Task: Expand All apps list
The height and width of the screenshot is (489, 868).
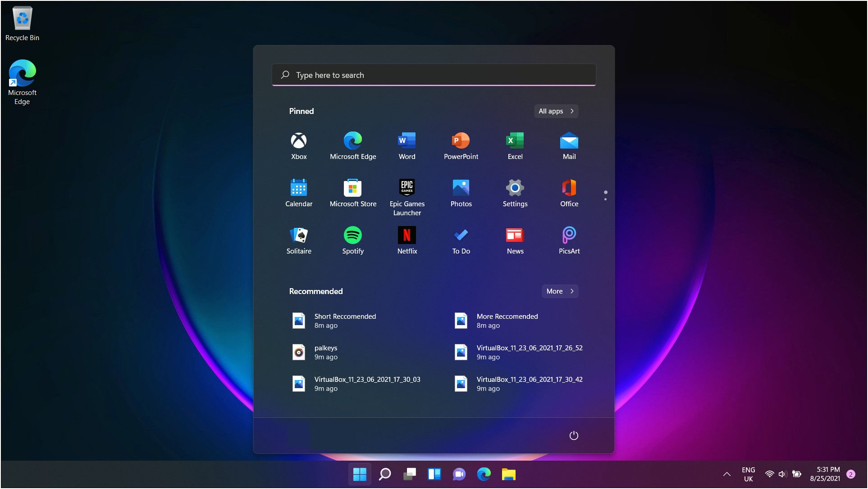Action: click(x=555, y=111)
